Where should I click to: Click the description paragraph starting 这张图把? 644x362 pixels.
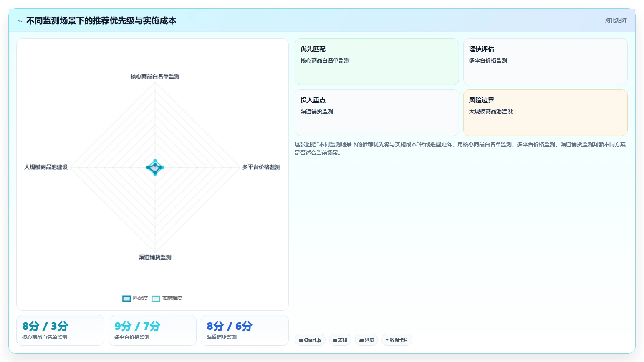(x=460, y=148)
